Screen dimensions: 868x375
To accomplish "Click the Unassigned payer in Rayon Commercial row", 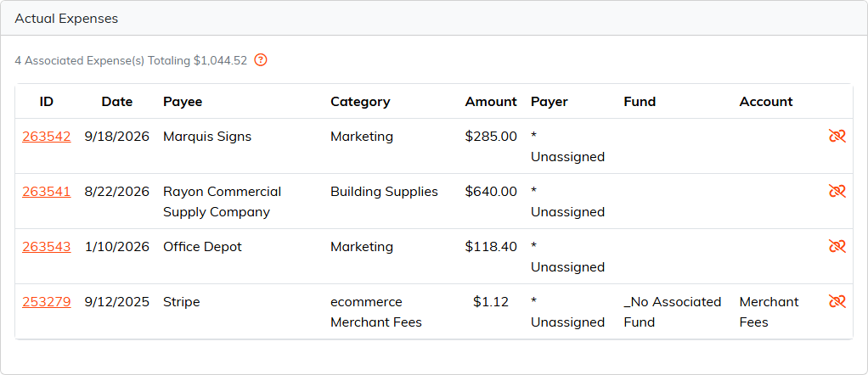I will [x=567, y=202].
